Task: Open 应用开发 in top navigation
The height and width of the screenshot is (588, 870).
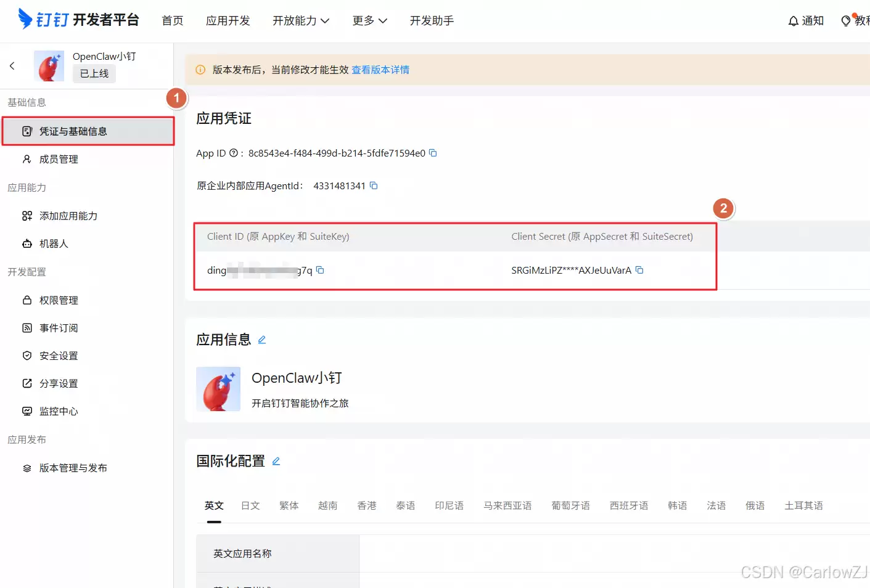Action: click(x=228, y=21)
